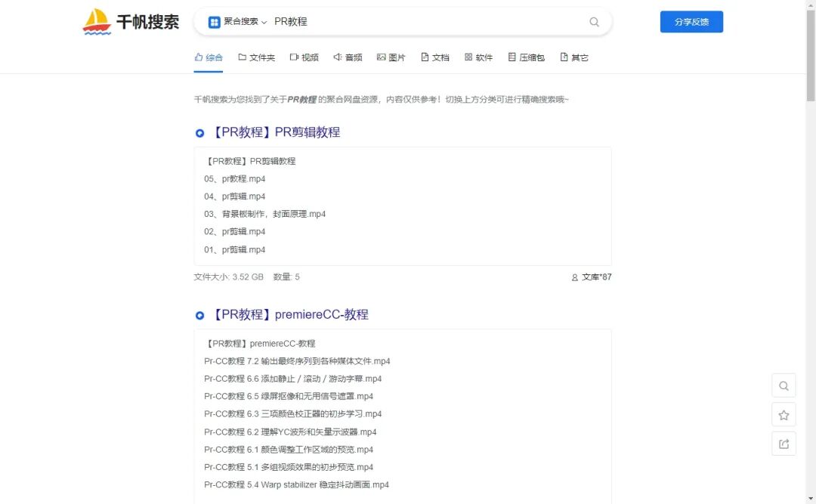
Task: Switch to the 音频 tab
Action: [348, 57]
